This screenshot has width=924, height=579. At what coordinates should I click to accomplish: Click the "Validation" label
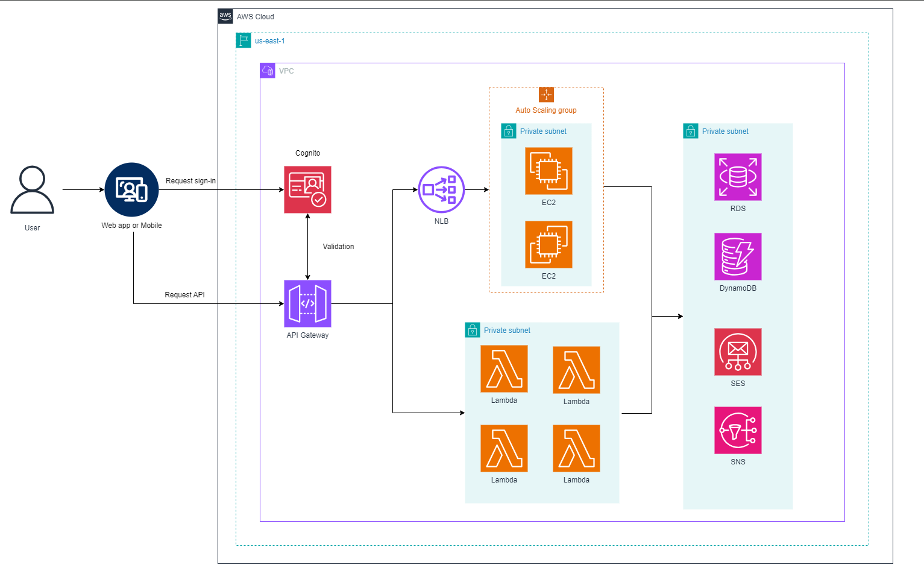coord(338,247)
